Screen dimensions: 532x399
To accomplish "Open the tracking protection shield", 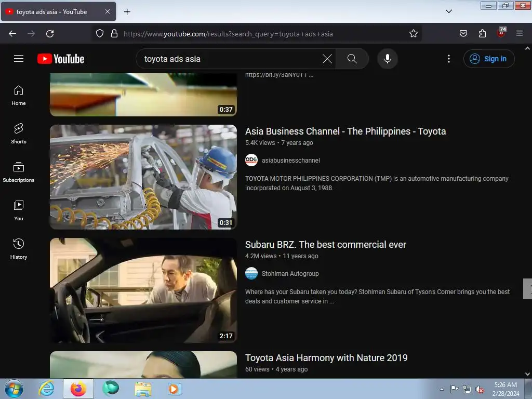I will tap(99, 34).
